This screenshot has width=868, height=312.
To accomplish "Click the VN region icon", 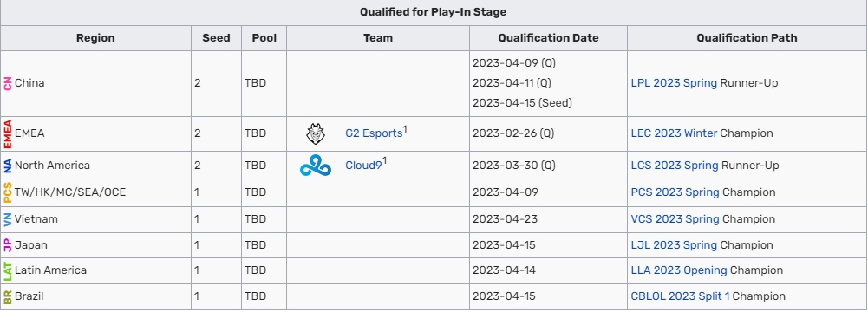I will (7, 219).
